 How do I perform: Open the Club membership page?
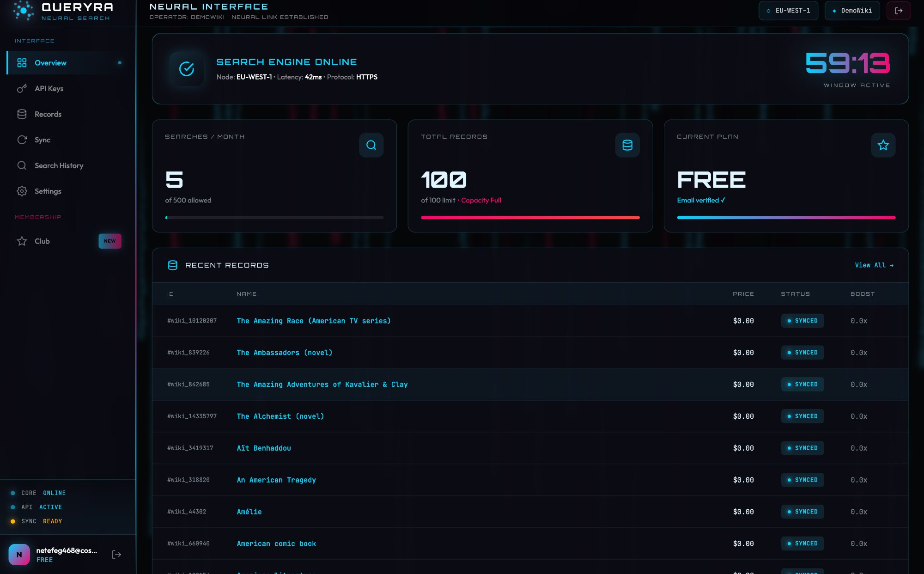point(42,241)
